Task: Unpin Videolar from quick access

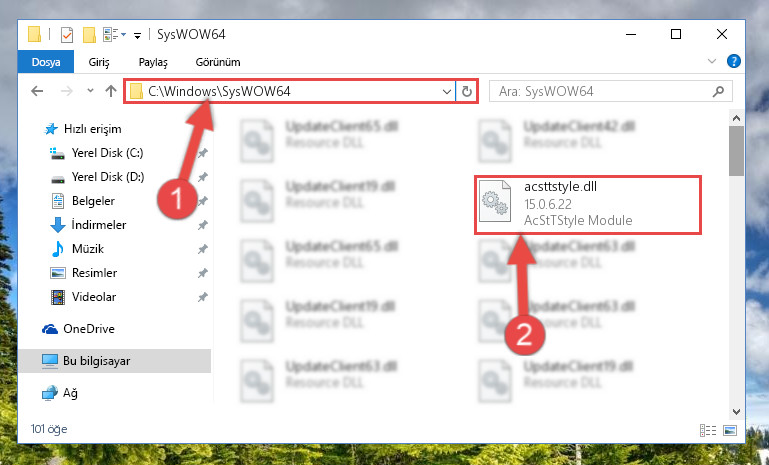Action: 202,297
